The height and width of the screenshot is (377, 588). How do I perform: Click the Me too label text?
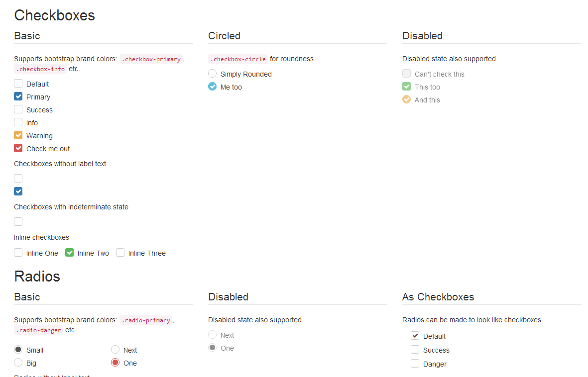click(x=231, y=87)
